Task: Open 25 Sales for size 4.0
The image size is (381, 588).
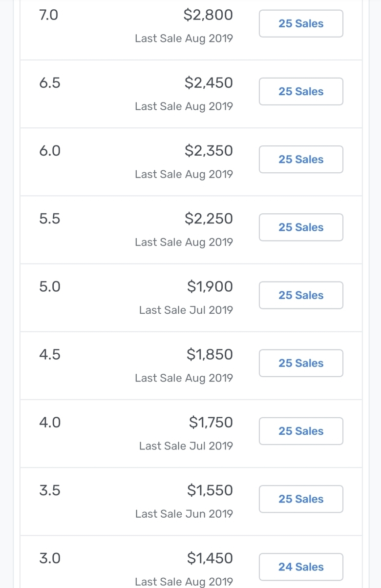Action: [301, 430]
